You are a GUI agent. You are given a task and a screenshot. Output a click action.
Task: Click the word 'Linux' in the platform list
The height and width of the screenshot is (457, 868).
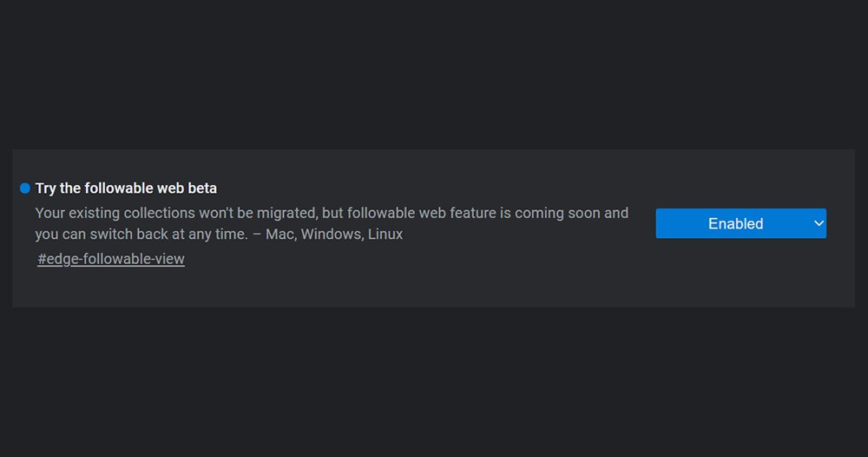click(385, 234)
